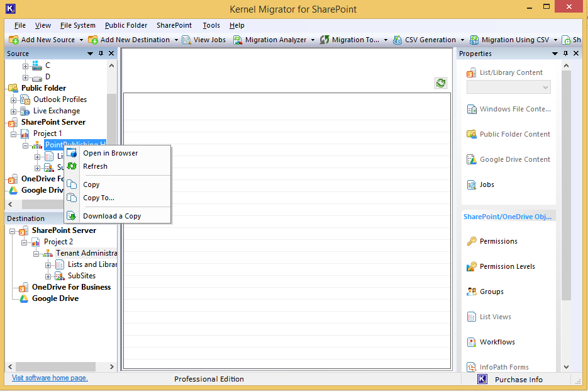
Task: Open the CSV Generation dropdown arrow
Action: 462,40
